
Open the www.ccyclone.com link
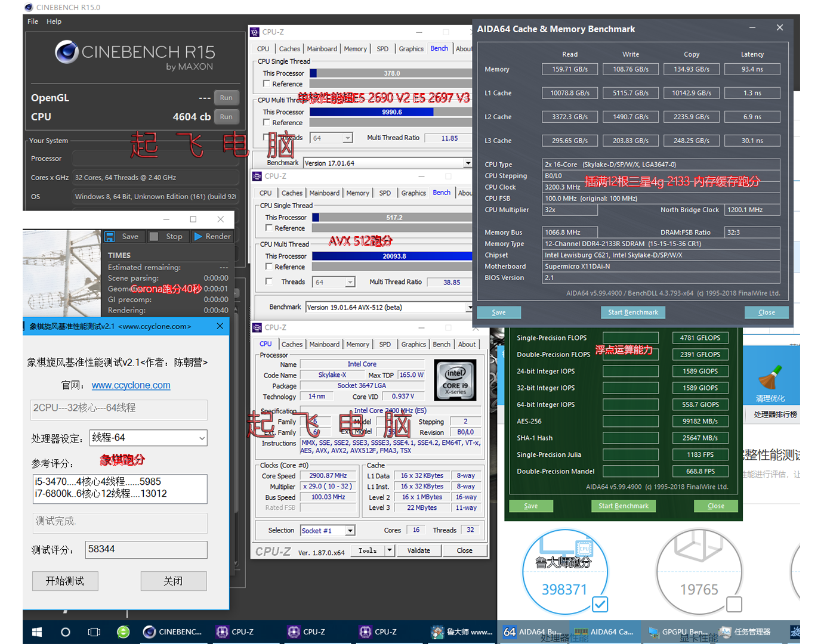[x=131, y=385]
